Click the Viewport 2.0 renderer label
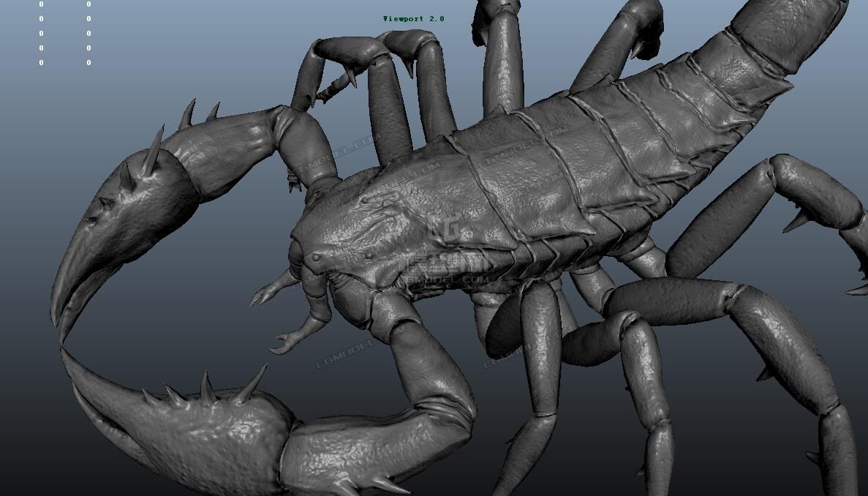This screenshot has width=868, height=496. pyautogui.click(x=413, y=18)
